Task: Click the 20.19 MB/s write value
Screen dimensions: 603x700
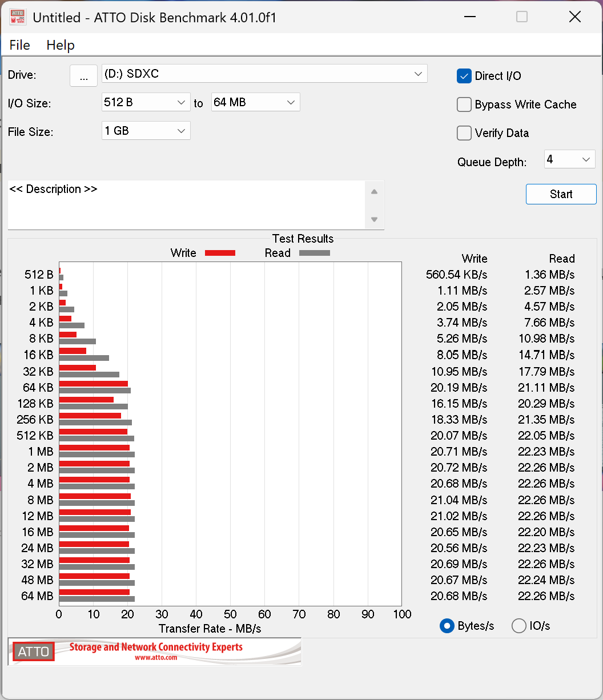Action: click(459, 387)
